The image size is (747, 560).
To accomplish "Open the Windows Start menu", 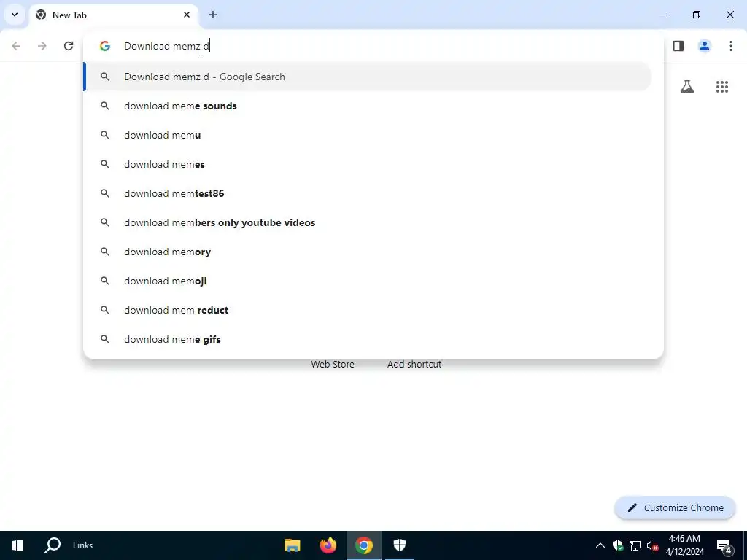I will click(x=18, y=545).
